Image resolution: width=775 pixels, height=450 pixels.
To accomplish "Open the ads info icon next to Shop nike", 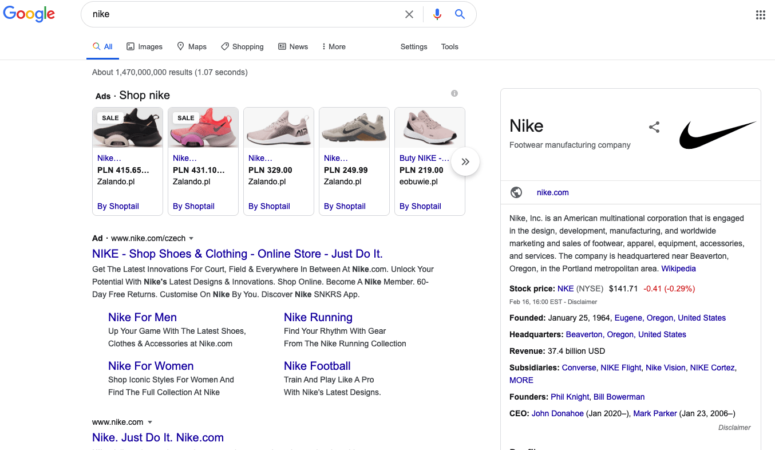I will [454, 93].
